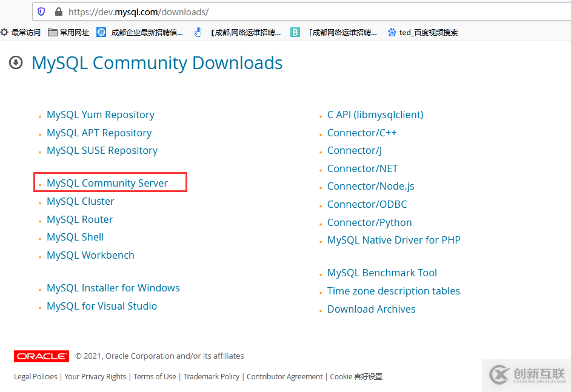Click the red Oracle logo
The width and height of the screenshot is (571, 392).
41,356
